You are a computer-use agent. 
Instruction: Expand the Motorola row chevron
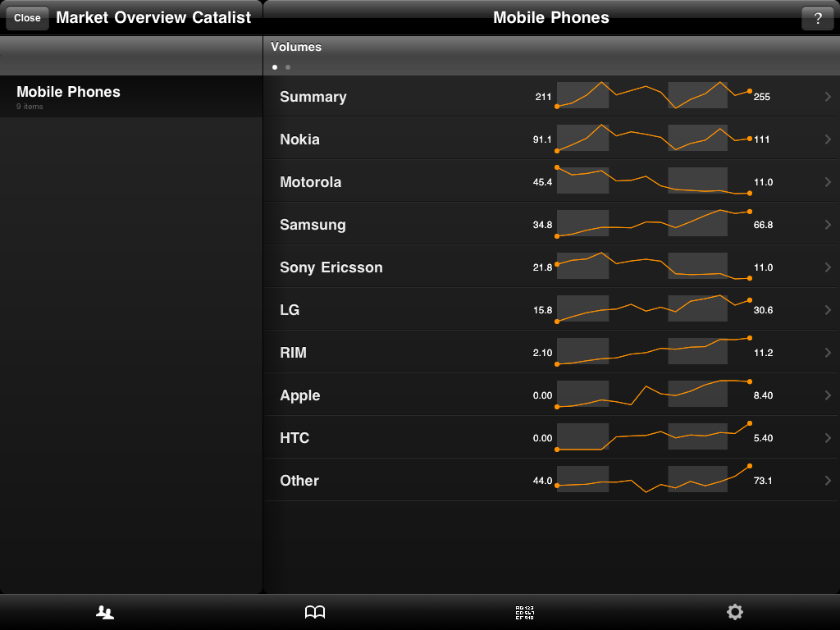pos(828,182)
